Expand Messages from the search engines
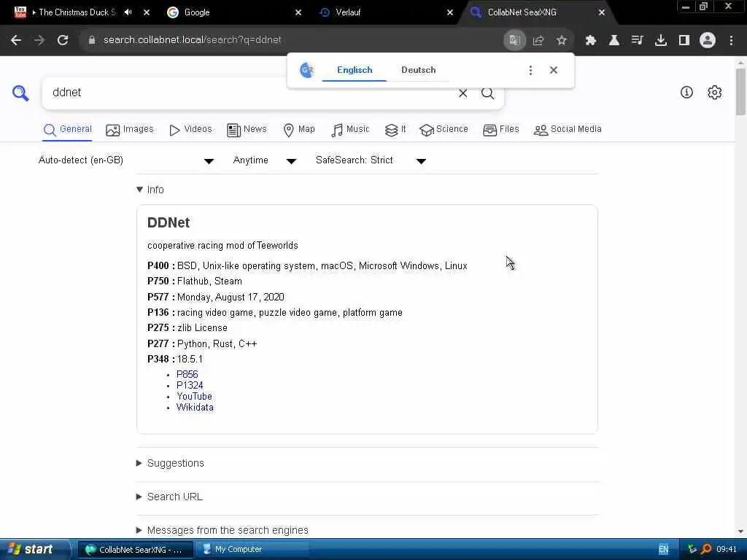 222,530
